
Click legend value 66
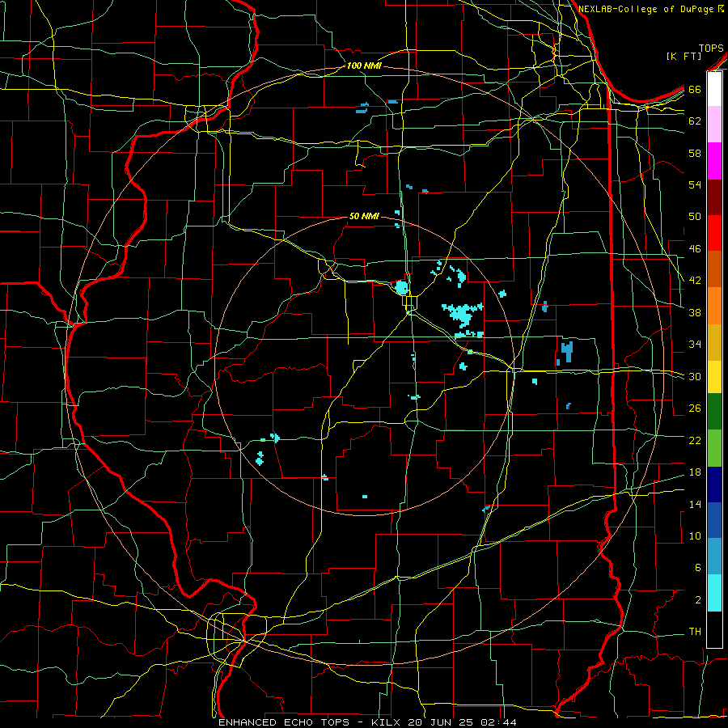(695, 89)
